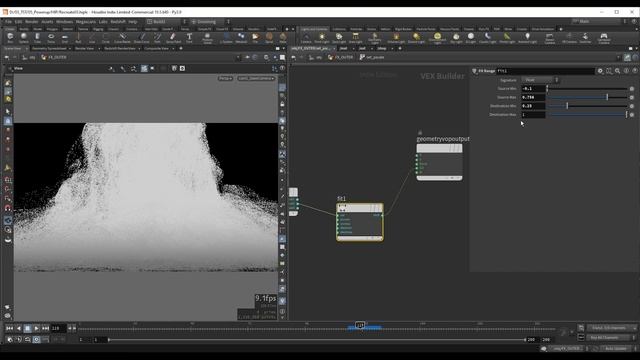
Task: Open the File menu
Action: [x=8, y=22]
